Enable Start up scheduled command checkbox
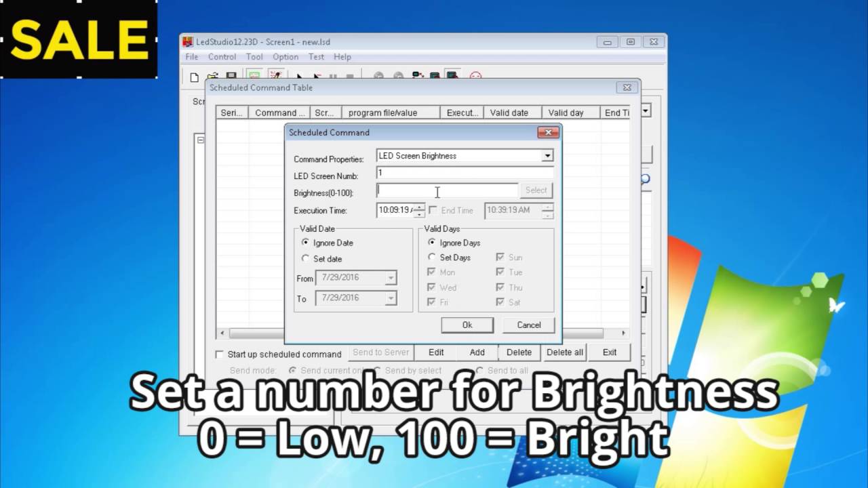The width and height of the screenshot is (868, 488). click(219, 354)
